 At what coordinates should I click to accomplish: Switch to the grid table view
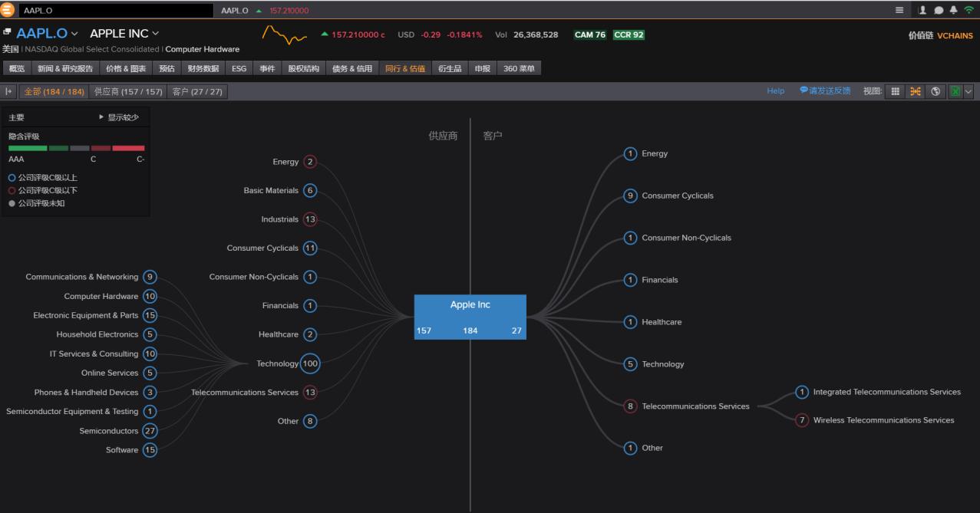tap(895, 91)
